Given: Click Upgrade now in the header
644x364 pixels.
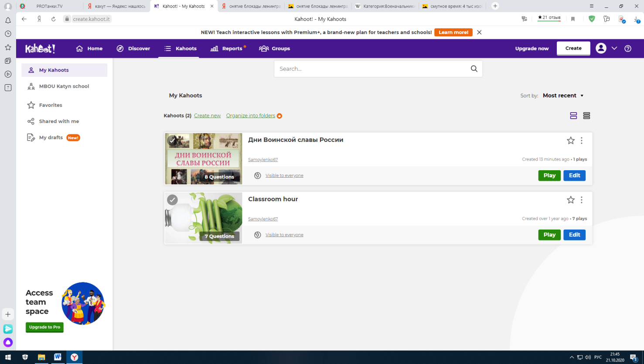Looking at the screenshot, I should coord(532,48).
